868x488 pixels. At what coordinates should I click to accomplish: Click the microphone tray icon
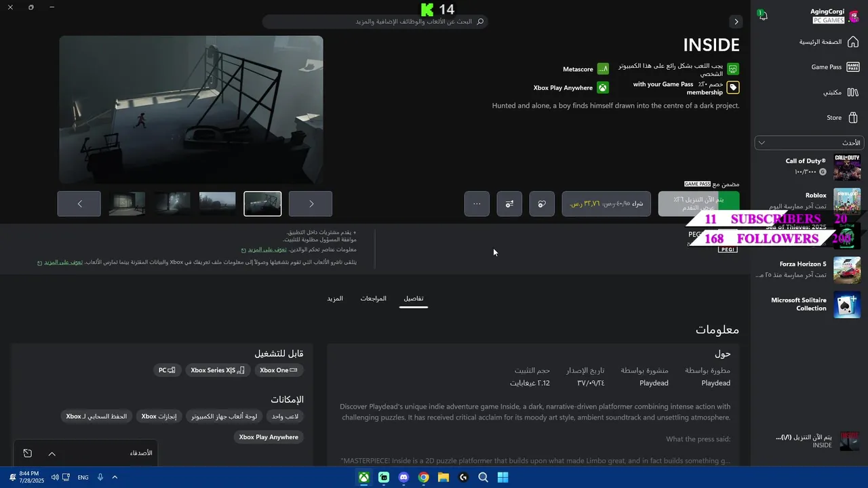pyautogui.click(x=100, y=477)
